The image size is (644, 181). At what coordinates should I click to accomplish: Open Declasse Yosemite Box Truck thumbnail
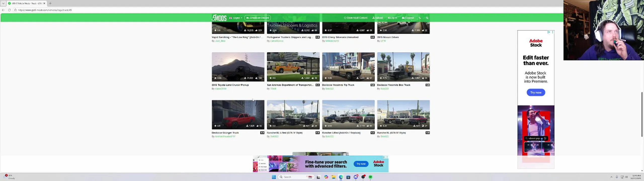[403, 67]
